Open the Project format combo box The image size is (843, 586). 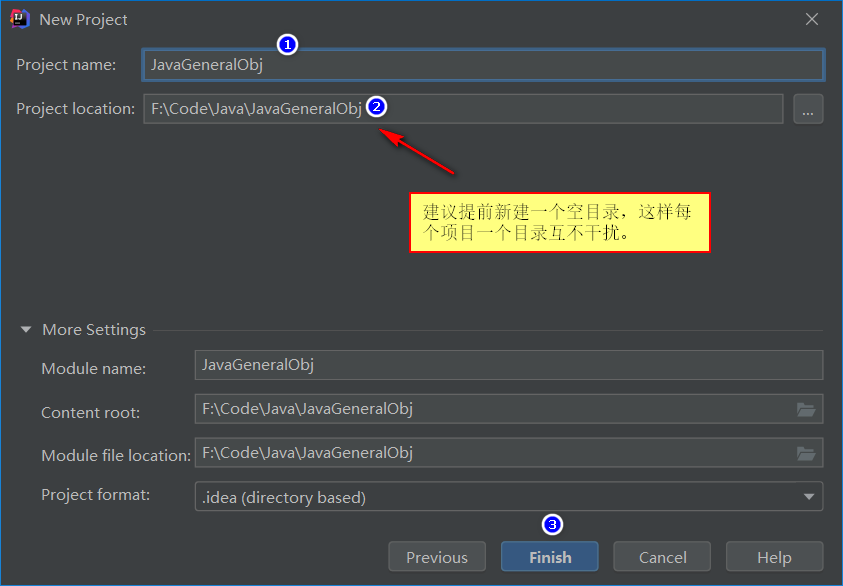pos(500,497)
